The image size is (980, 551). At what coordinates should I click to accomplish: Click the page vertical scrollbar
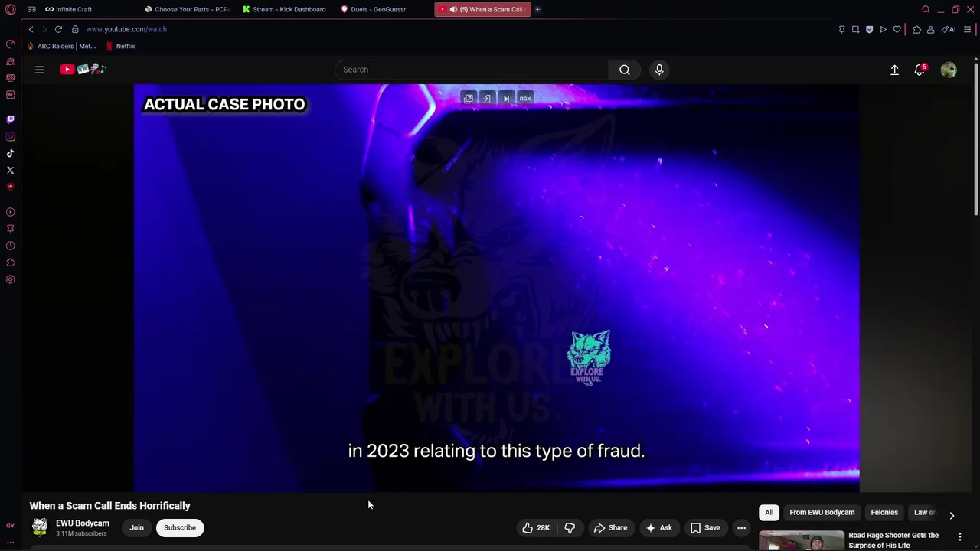tap(976, 138)
